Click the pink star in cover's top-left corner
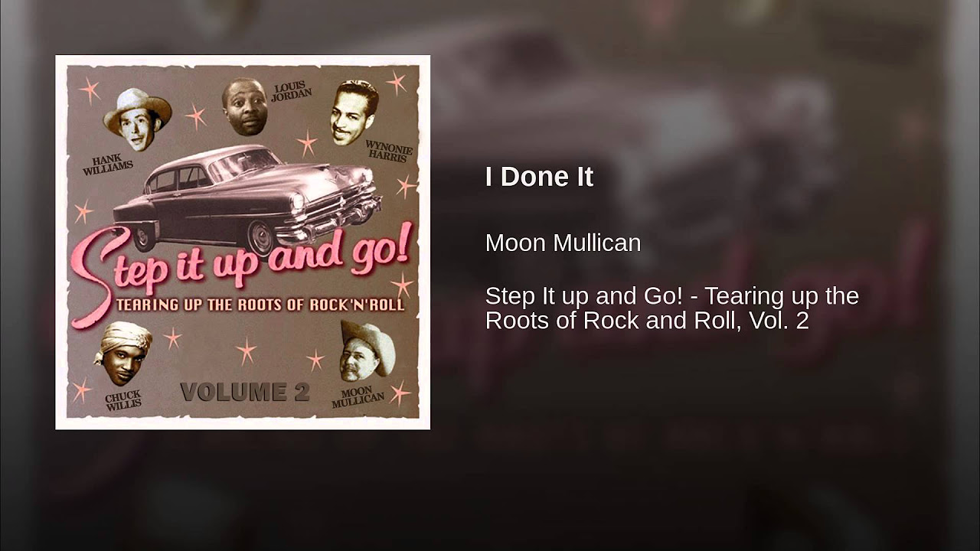The image size is (980, 551). coord(89,90)
